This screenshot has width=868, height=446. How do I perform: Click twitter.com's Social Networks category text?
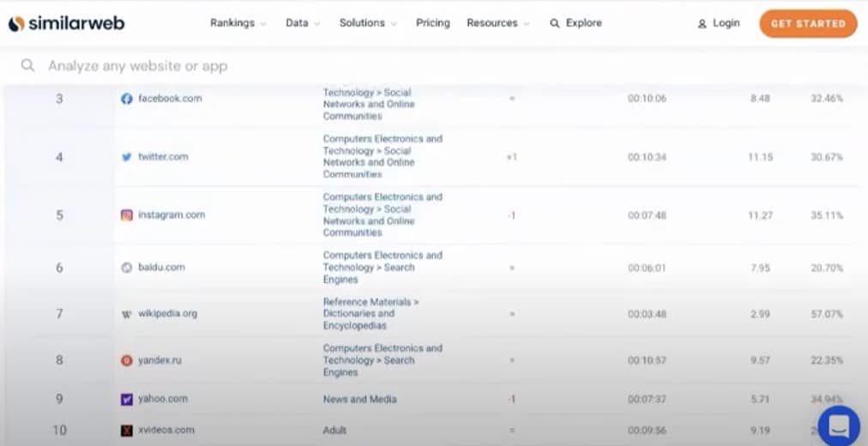383,157
